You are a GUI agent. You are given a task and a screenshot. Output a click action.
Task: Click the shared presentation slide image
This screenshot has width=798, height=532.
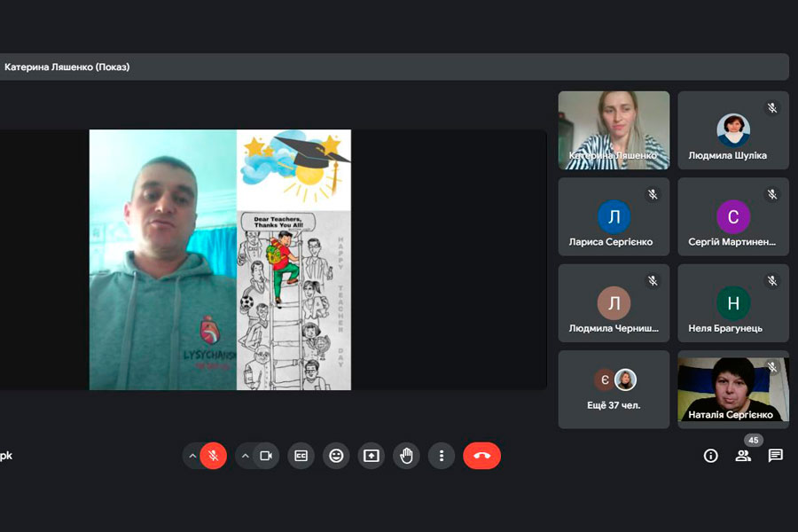pos(220,260)
